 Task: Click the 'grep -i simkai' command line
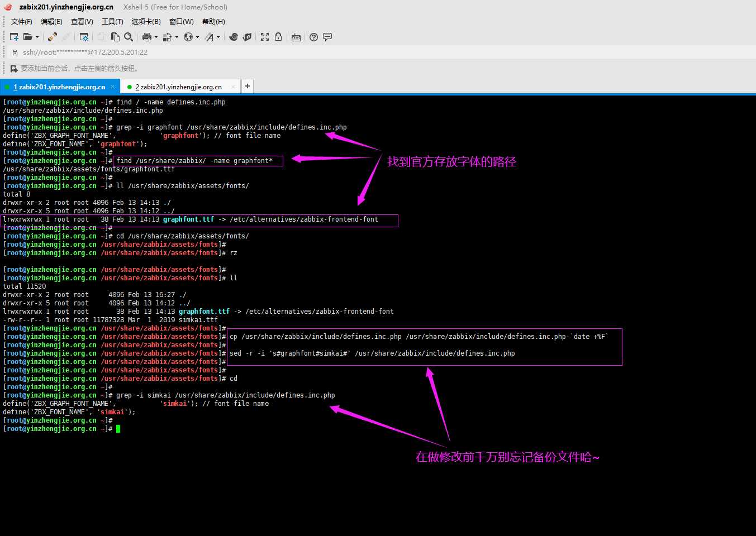(226, 395)
